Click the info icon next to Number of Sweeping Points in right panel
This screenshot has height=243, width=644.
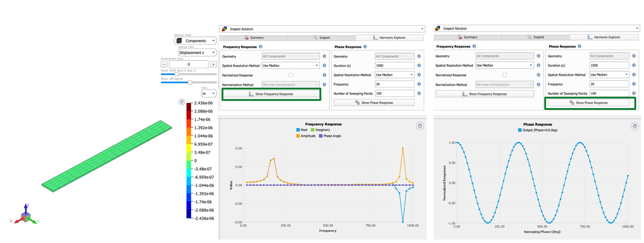pos(634,93)
